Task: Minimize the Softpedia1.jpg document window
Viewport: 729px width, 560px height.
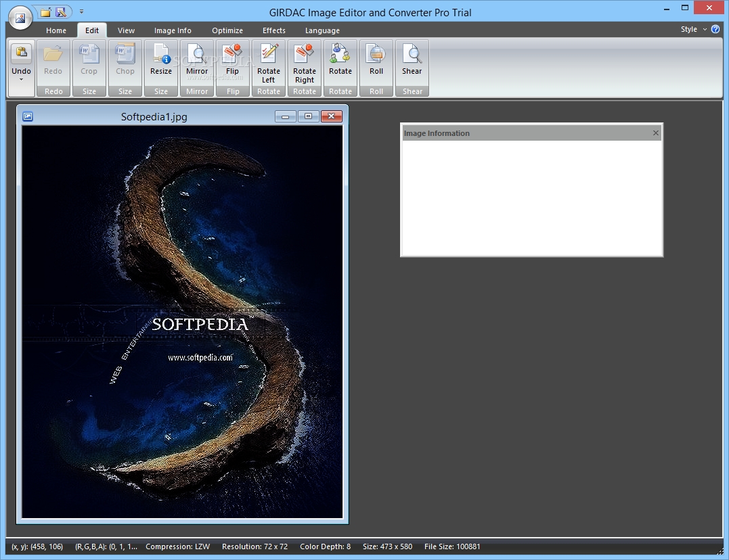Action: pyautogui.click(x=286, y=116)
